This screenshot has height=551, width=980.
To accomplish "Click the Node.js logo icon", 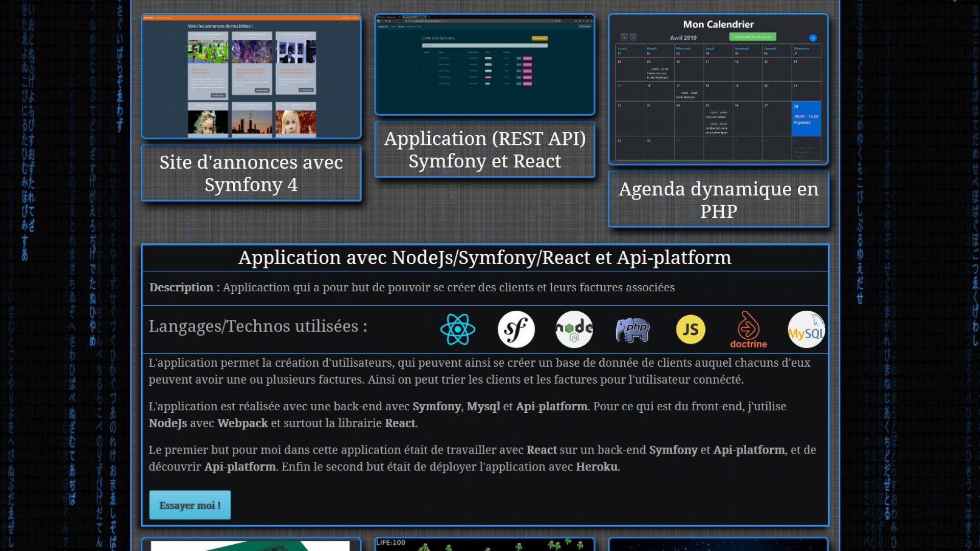I will pyautogui.click(x=574, y=330).
